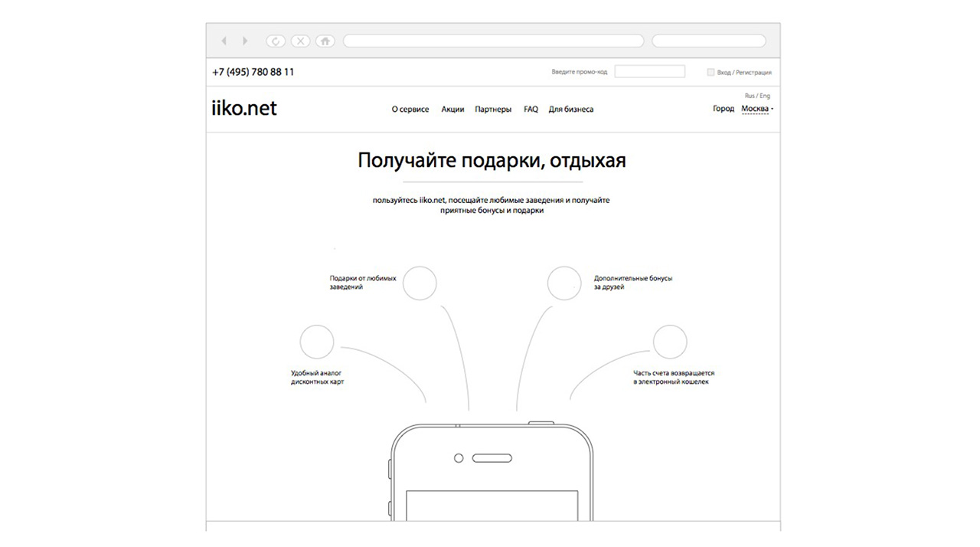Open the Для бизнеса menu item

pos(571,110)
